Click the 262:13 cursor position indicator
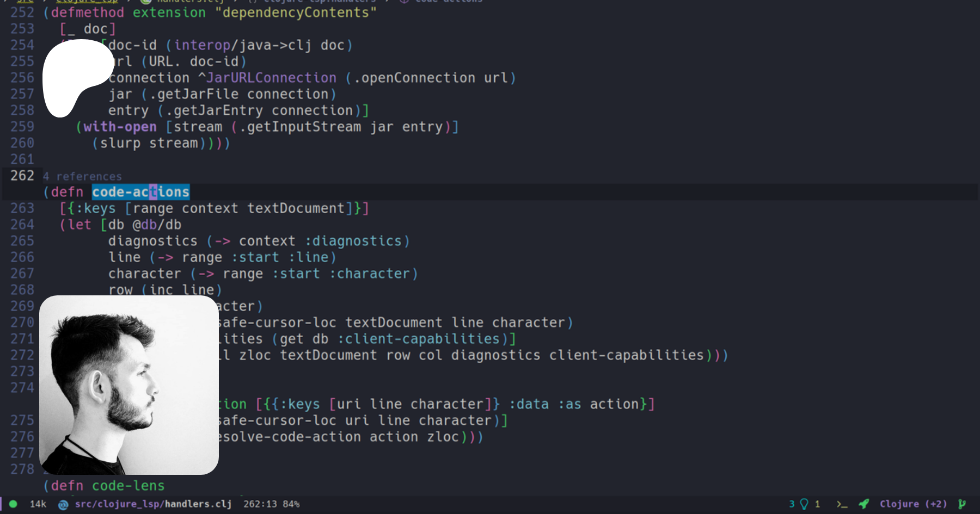This screenshot has height=514, width=980. 259,504
